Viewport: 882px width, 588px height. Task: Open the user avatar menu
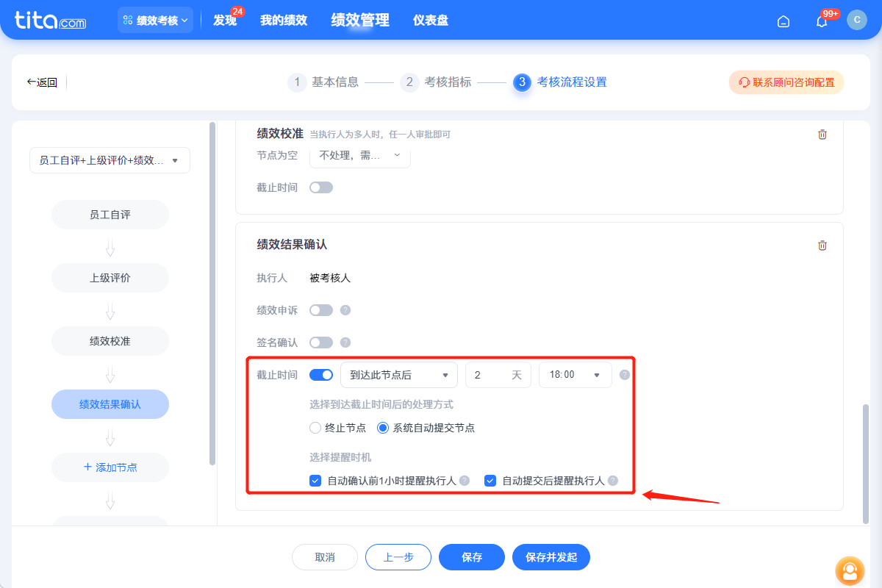coord(857,20)
